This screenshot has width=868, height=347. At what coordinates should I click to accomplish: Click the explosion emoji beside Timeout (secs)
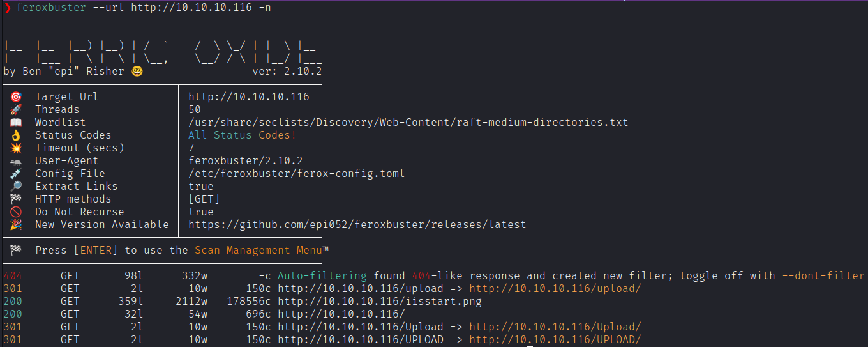click(x=16, y=148)
